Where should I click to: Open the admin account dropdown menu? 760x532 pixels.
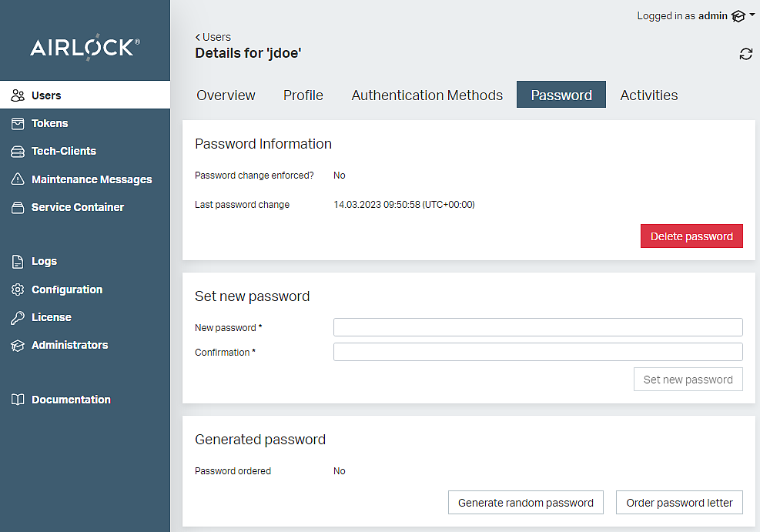742,16
